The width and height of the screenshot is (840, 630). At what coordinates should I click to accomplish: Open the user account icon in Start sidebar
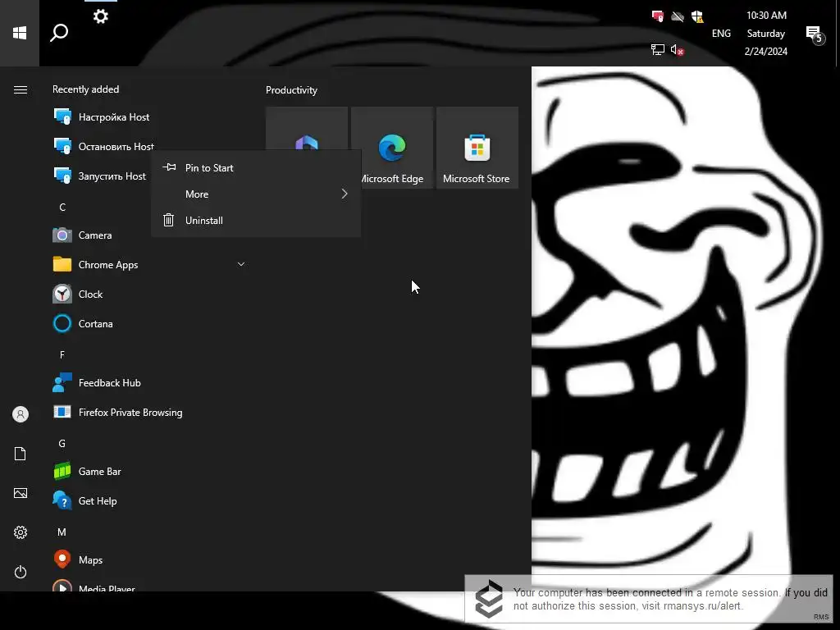21,414
